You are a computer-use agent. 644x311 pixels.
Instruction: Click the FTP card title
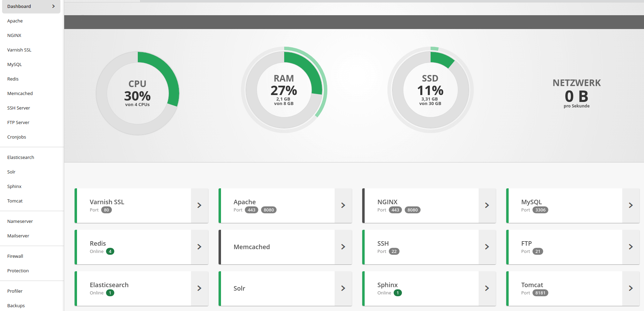pyautogui.click(x=526, y=243)
